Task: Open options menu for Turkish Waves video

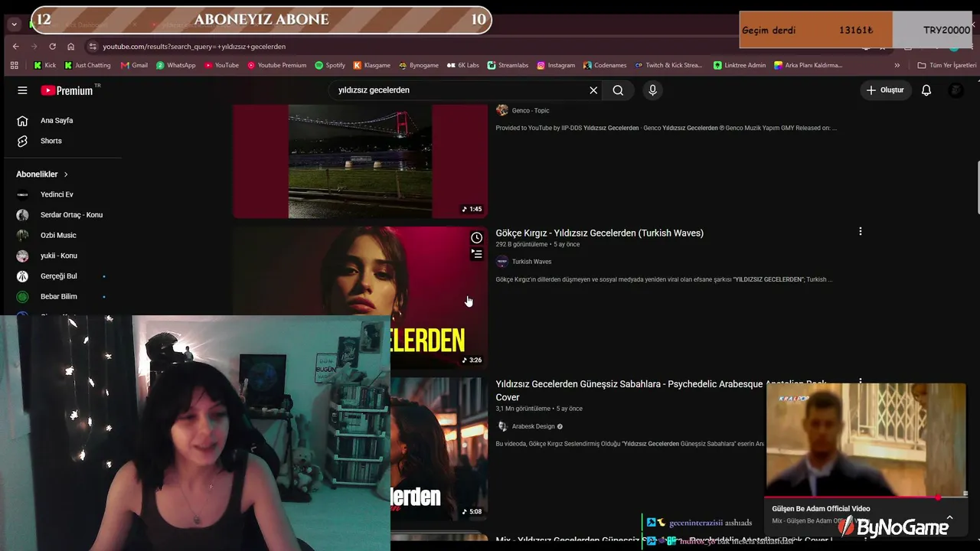Action: (x=861, y=231)
